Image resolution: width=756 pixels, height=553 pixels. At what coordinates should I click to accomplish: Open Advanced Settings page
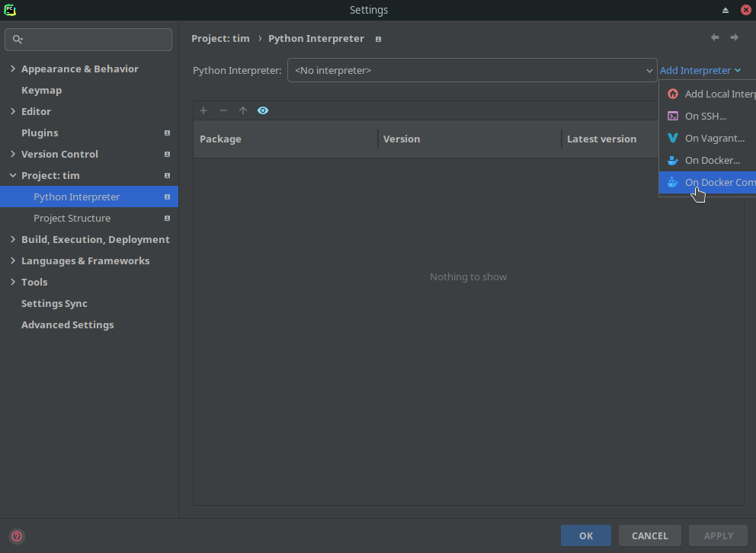coord(68,324)
